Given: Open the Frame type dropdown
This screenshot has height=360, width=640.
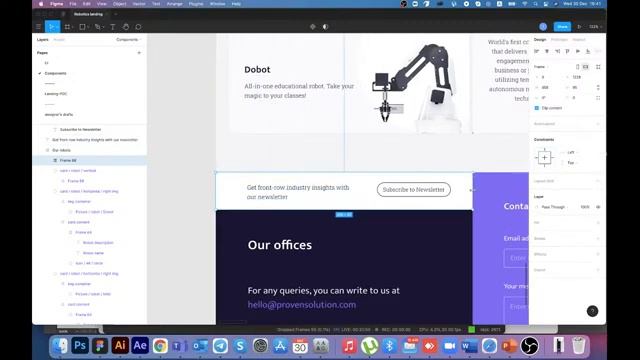Looking at the screenshot, I should [x=541, y=67].
